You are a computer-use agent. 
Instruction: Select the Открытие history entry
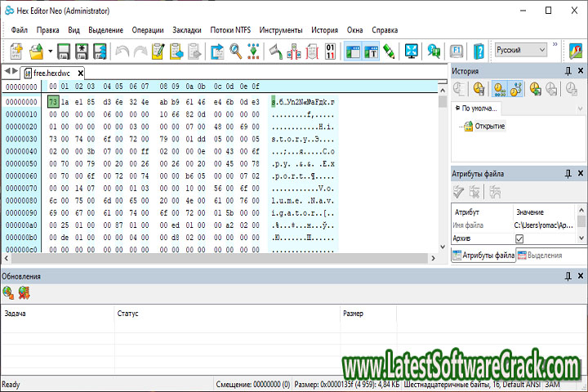(484, 126)
